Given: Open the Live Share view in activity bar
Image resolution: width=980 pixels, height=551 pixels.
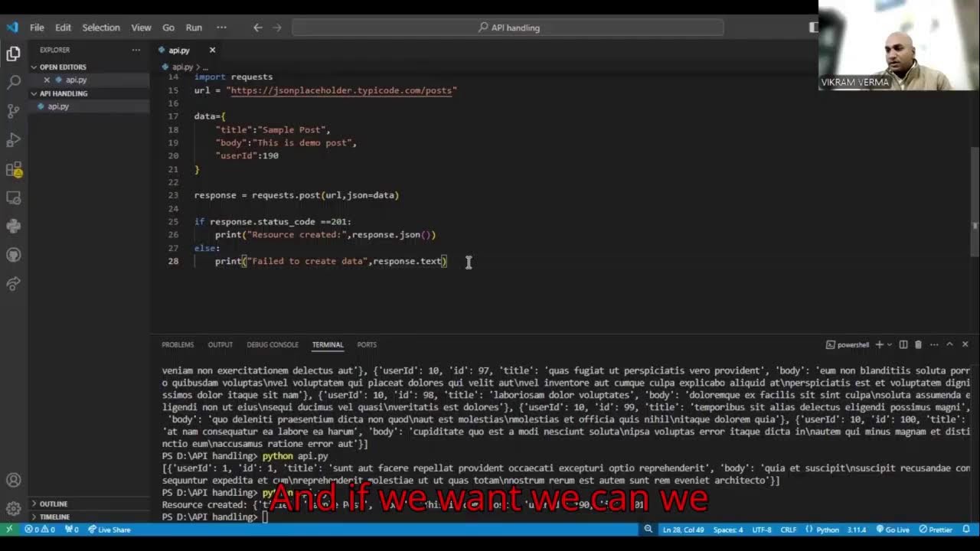Looking at the screenshot, I should [x=13, y=284].
